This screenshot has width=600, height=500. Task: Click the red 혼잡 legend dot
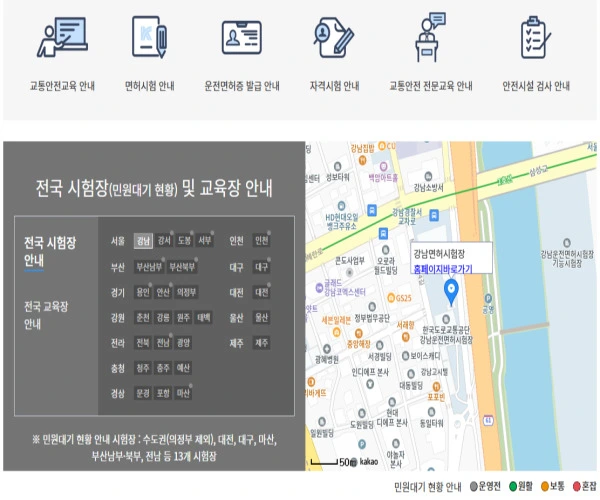click(577, 487)
